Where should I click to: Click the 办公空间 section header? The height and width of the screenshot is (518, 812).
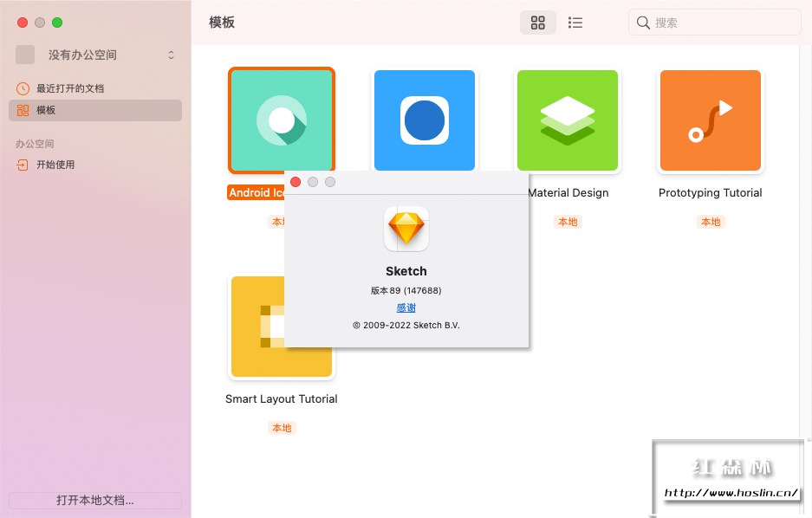click(x=35, y=143)
